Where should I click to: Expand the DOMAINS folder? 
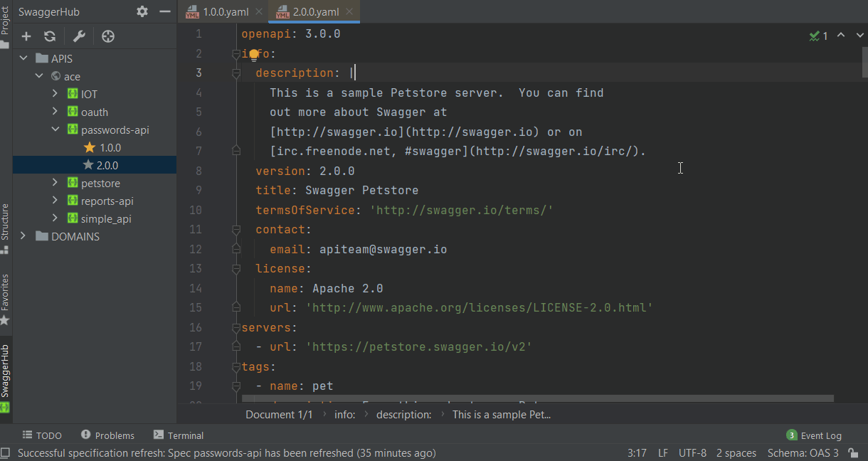23,236
